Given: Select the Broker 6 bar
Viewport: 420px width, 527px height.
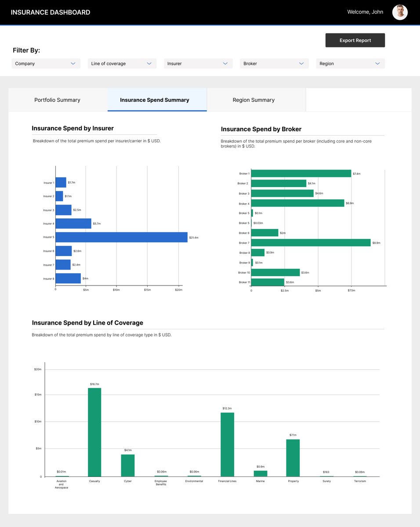Looking at the screenshot, I should 264,233.
